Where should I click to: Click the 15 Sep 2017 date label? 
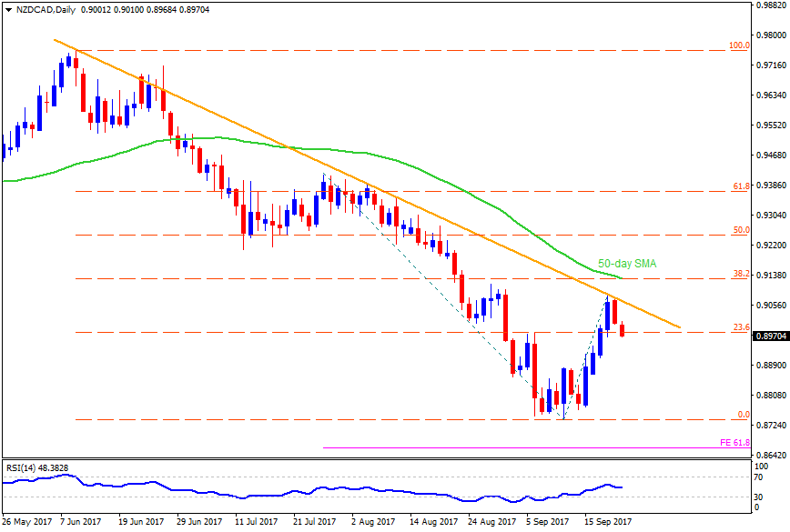tap(609, 521)
